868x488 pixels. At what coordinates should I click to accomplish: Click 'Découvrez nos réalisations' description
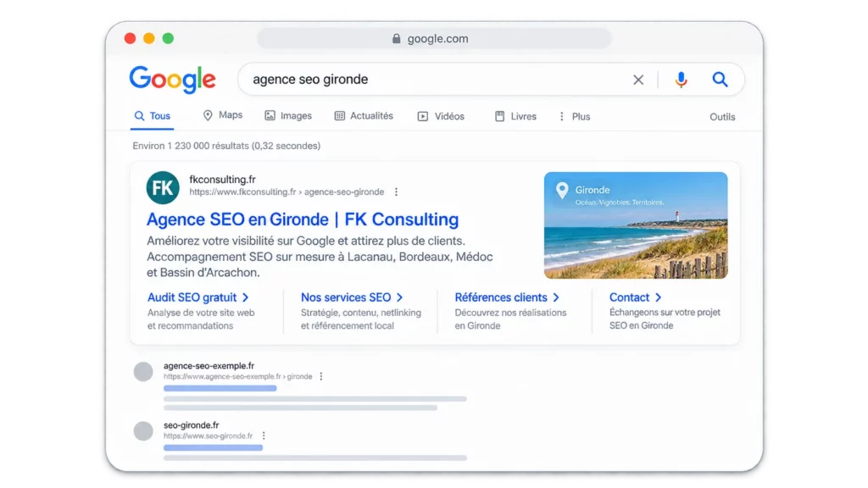click(x=510, y=313)
